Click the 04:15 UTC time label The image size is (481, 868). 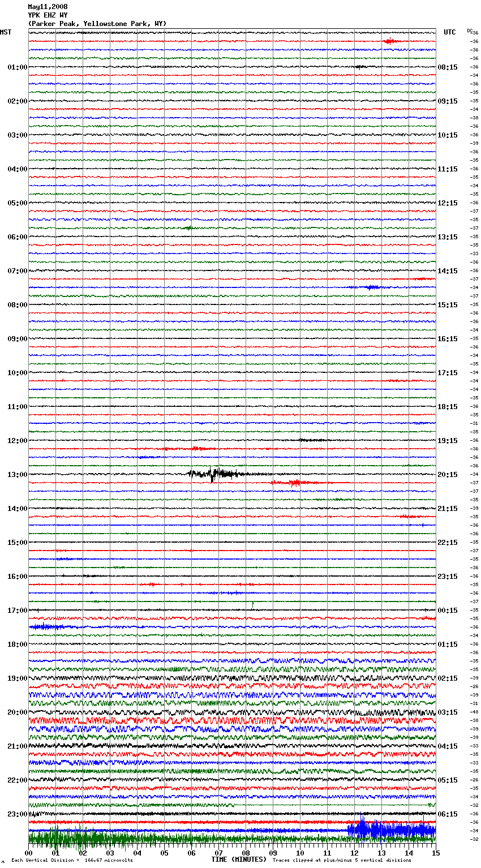pos(448,746)
